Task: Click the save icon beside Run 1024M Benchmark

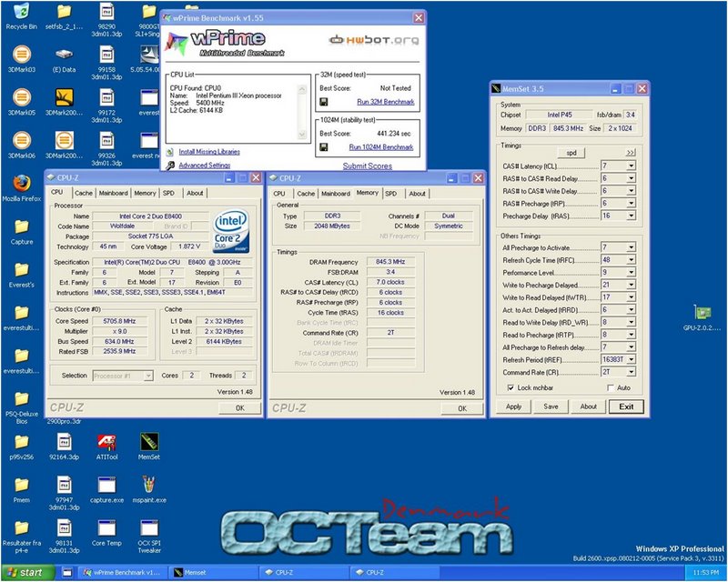Action: click(x=324, y=147)
